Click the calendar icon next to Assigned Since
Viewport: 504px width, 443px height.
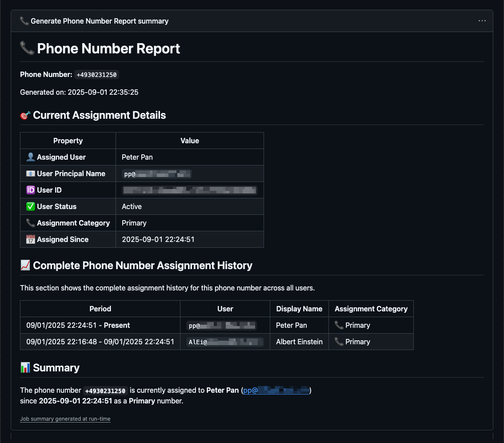click(31, 239)
